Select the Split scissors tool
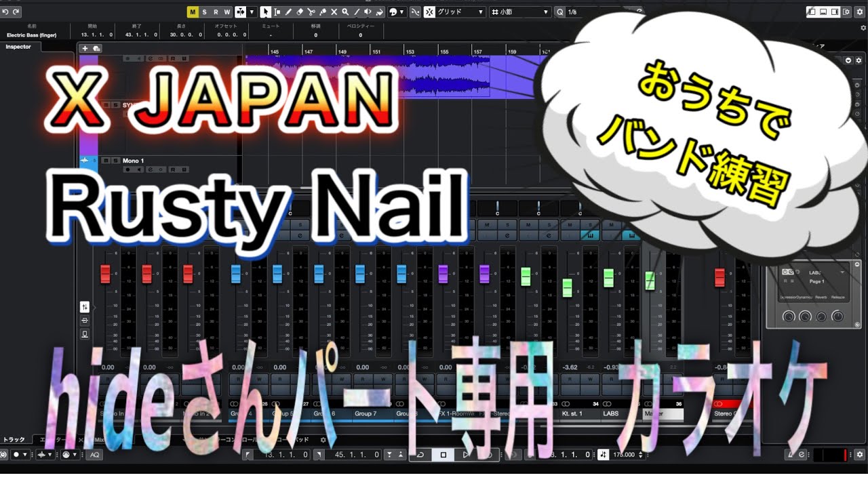 [x=311, y=12]
